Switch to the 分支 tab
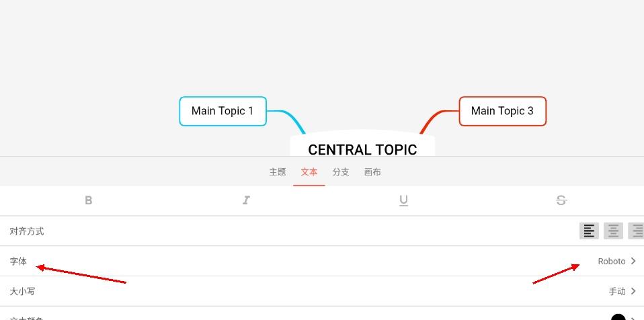This screenshot has height=320, width=644. point(341,172)
